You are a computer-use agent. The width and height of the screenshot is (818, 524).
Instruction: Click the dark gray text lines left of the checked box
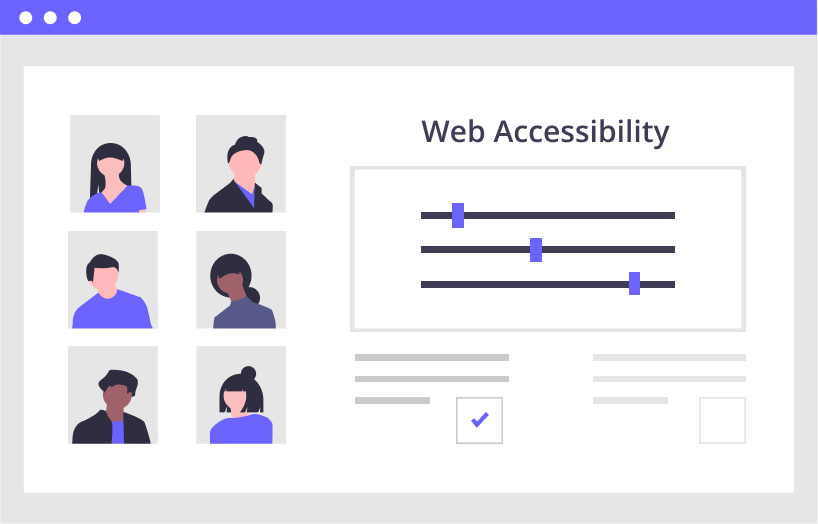click(x=432, y=379)
